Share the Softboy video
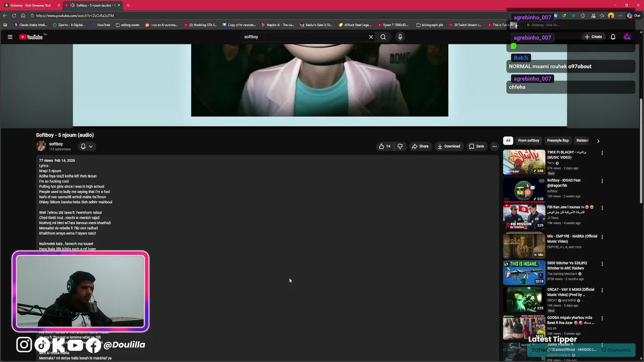 pos(420,146)
